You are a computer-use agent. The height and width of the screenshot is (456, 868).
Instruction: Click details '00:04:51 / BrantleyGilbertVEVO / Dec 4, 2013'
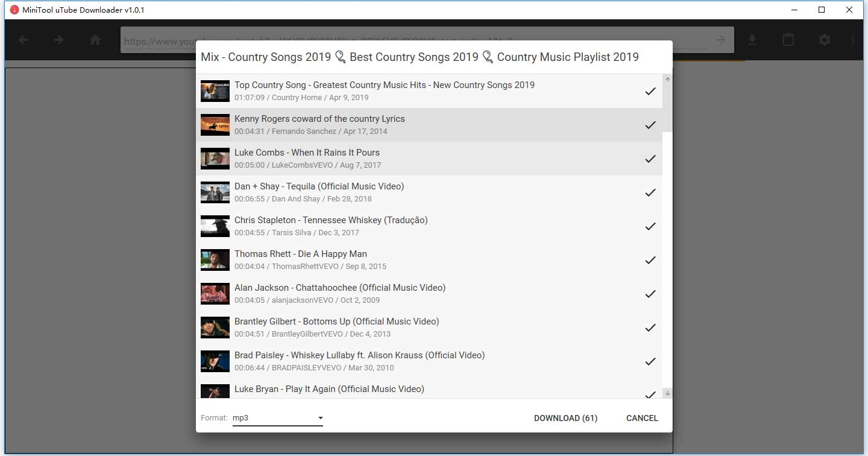pyautogui.click(x=312, y=334)
